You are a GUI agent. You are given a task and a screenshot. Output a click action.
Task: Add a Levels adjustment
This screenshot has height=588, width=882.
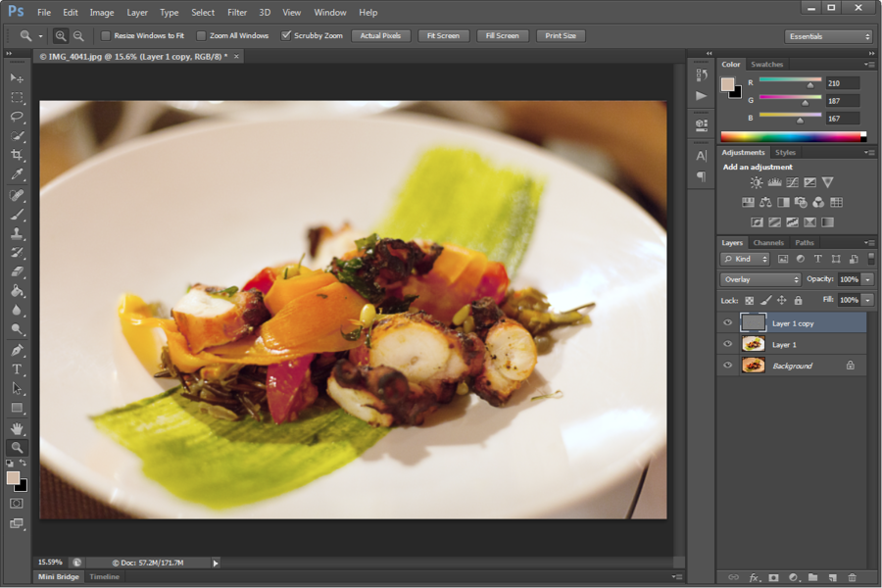(774, 182)
